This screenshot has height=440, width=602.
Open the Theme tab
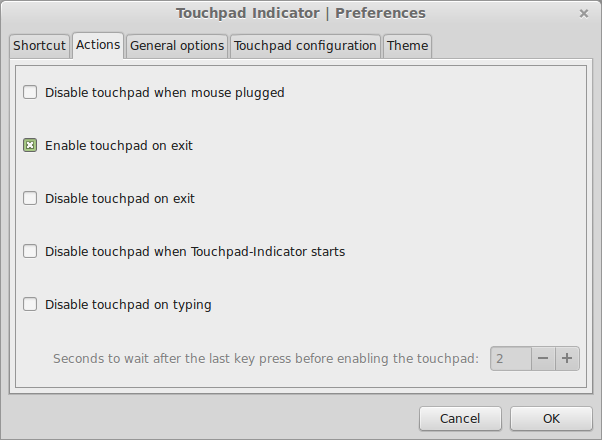pos(407,46)
